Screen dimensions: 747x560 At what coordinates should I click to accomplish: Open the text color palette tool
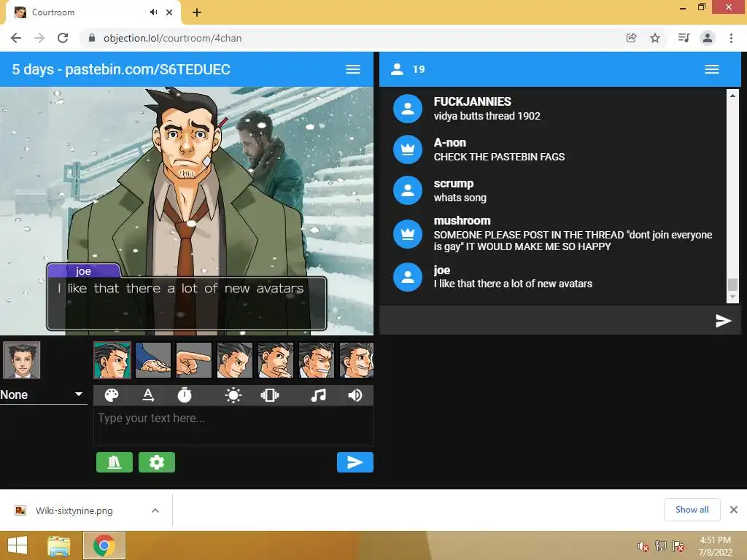tap(112, 395)
